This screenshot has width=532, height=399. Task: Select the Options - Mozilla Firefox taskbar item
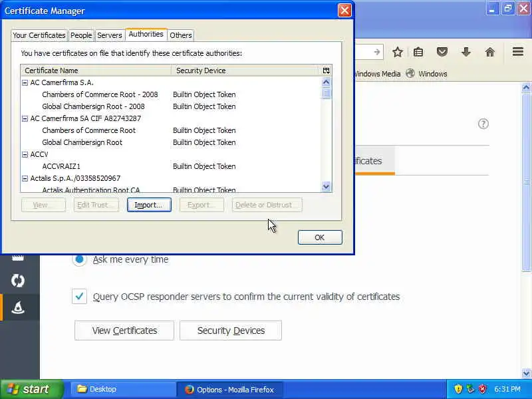pyautogui.click(x=229, y=390)
